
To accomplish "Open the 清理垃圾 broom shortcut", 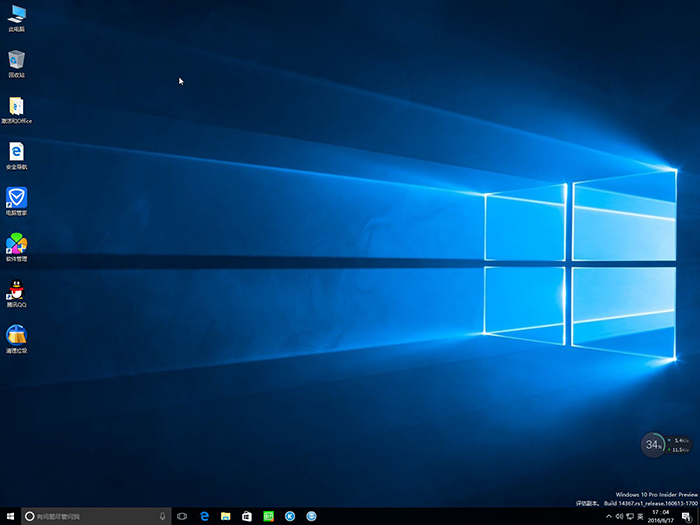I will [x=16, y=336].
